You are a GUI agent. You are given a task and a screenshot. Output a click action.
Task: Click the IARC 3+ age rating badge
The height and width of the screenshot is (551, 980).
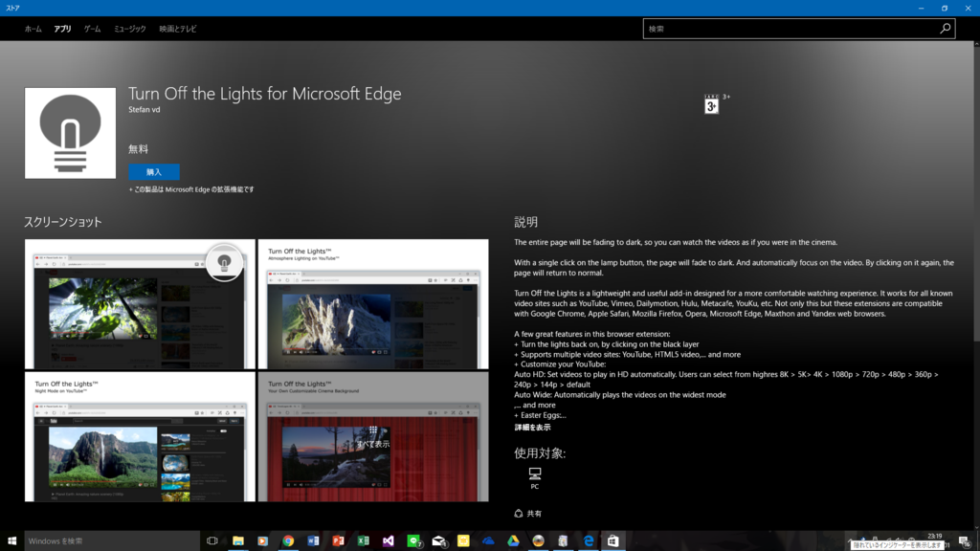(x=711, y=104)
